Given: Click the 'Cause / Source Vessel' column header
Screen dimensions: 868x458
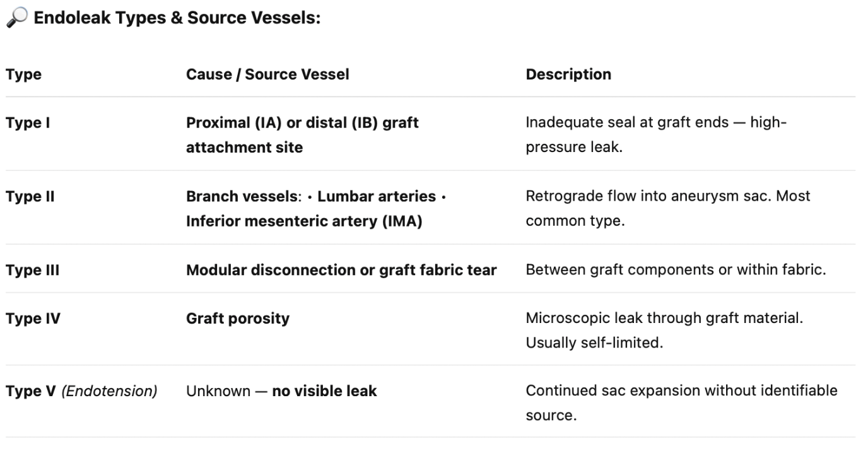Looking at the screenshot, I should coord(267,74).
